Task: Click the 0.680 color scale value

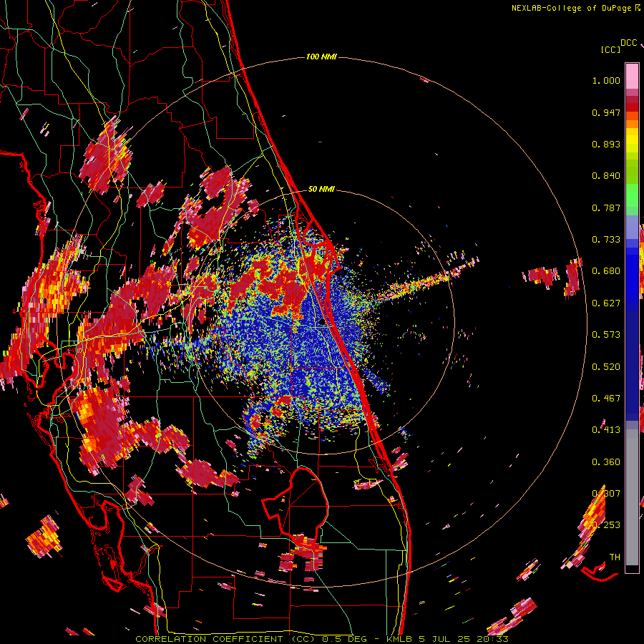Action: [x=606, y=271]
